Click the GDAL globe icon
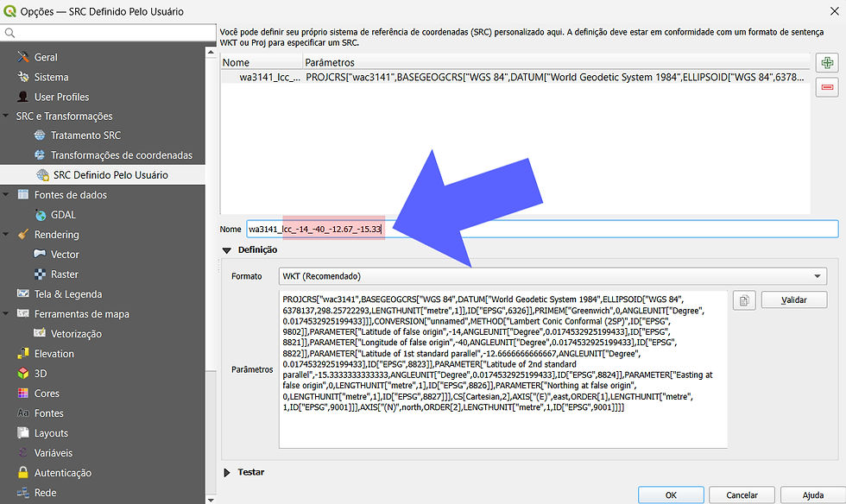The image size is (846, 504). click(x=40, y=215)
